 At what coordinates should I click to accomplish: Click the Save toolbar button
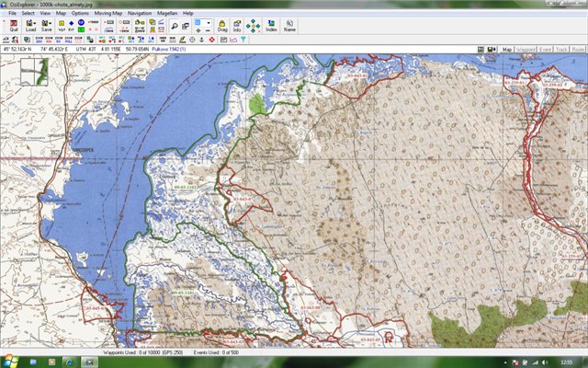point(46,26)
